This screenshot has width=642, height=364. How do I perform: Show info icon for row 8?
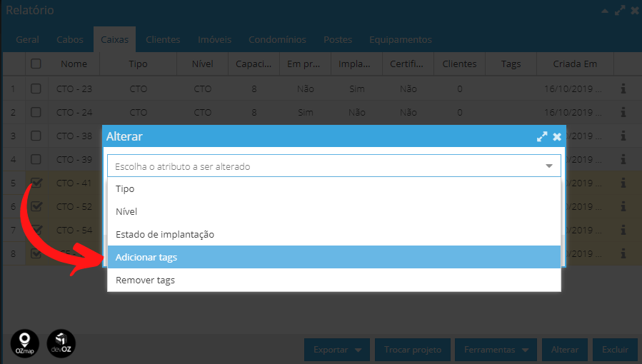(x=623, y=253)
